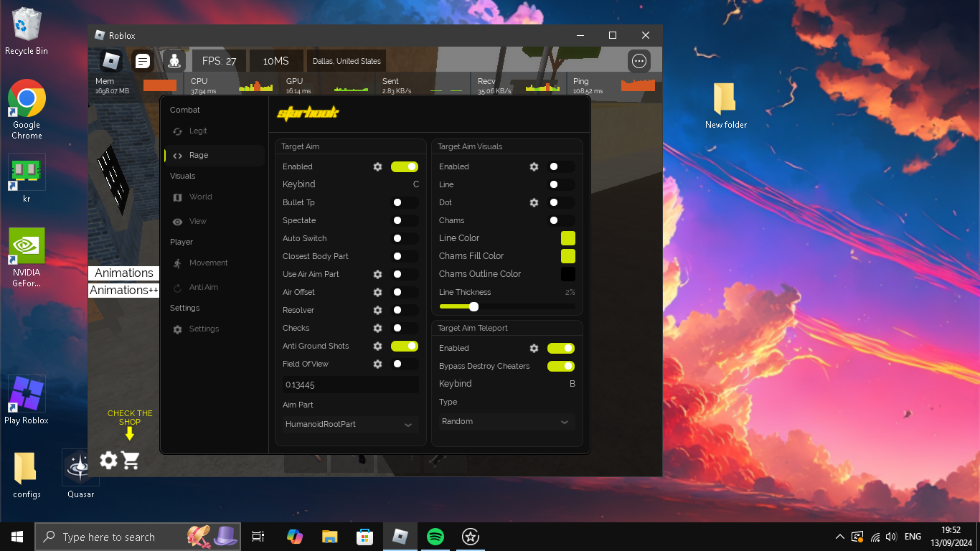Open Microsoft Store from the taskbar
The height and width of the screenshot is (551, 980).
pos(364,537)
